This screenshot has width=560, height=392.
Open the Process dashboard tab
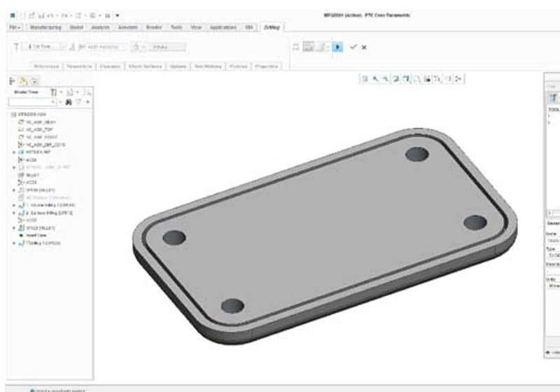point(238,66)
